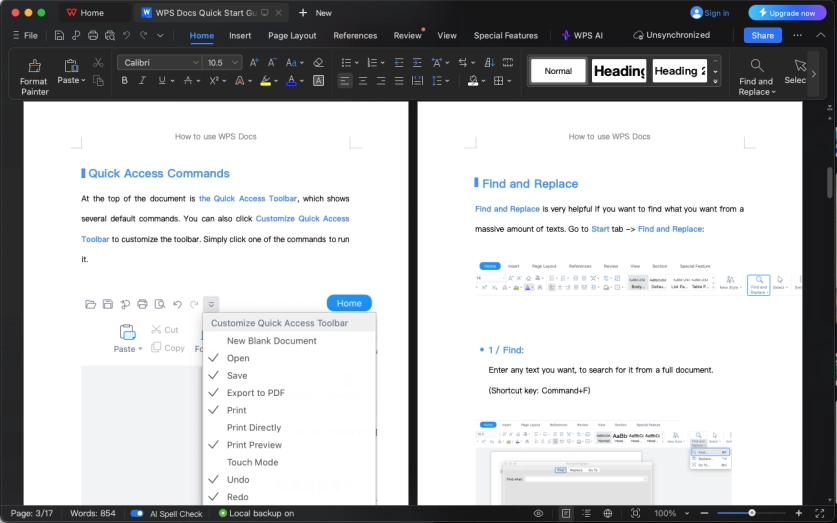The image size is (837, 523).
Task: Toggle Bold formatting
Action: [x=124, y=81]
